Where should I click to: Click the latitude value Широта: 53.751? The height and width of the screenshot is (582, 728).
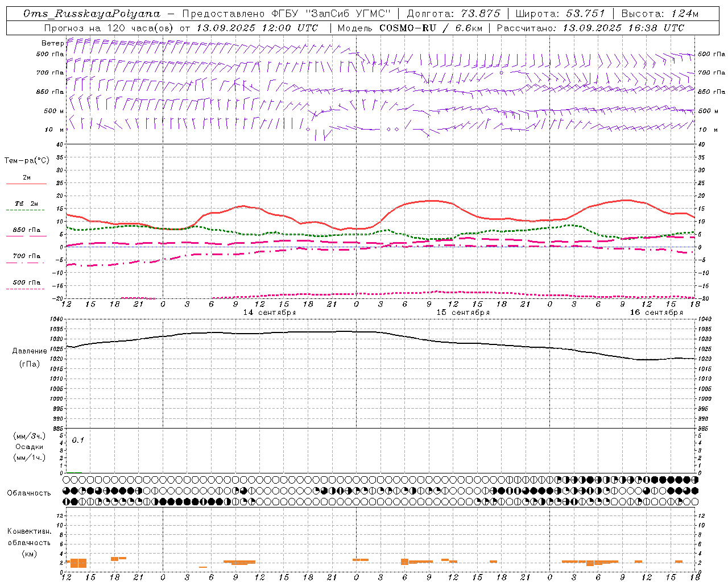point(560,14)
